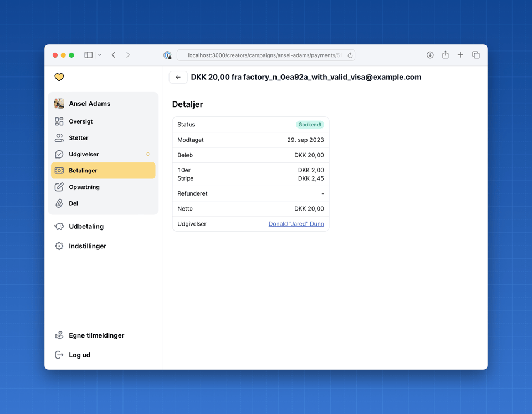Navigate to Udbetaling
This screenshot has height=414, width=532.
point(103,226)
